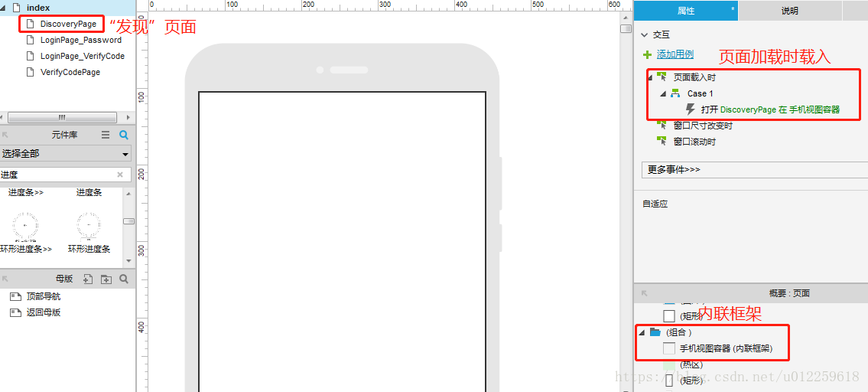Screen dimensions: 868x392
Task: Click the 自适应 section label
Action: click(x=655, y=204)
